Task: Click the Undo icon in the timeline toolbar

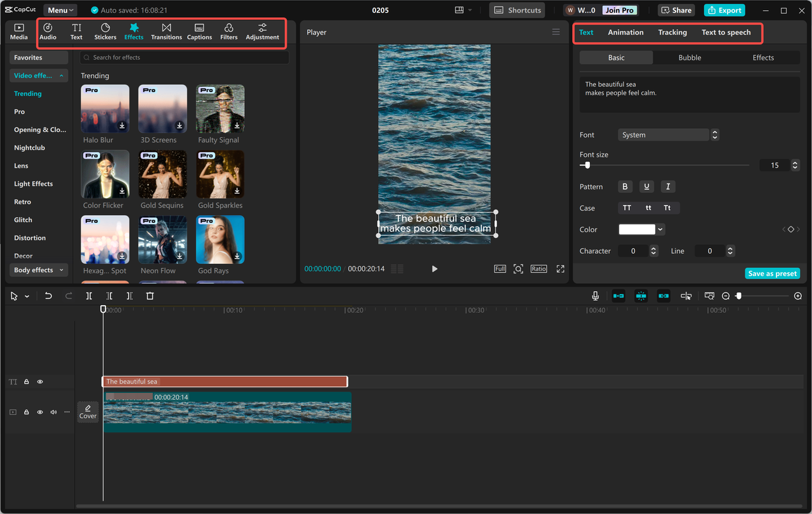Action: [49, 295]
